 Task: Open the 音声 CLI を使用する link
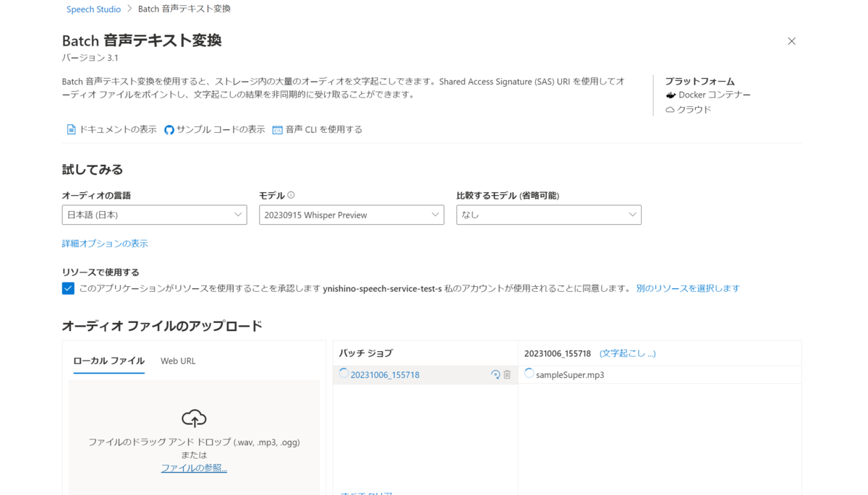[323, 129]
